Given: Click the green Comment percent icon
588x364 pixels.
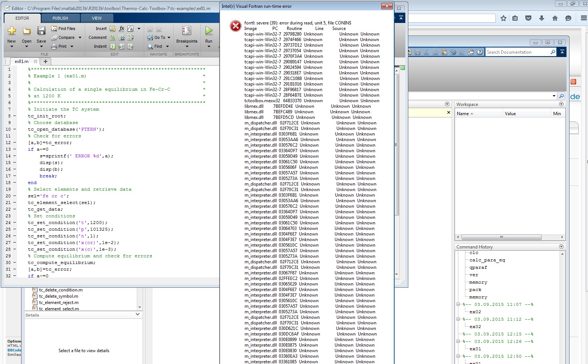Looking at the screenshot, I should click(x=113, y=37).
